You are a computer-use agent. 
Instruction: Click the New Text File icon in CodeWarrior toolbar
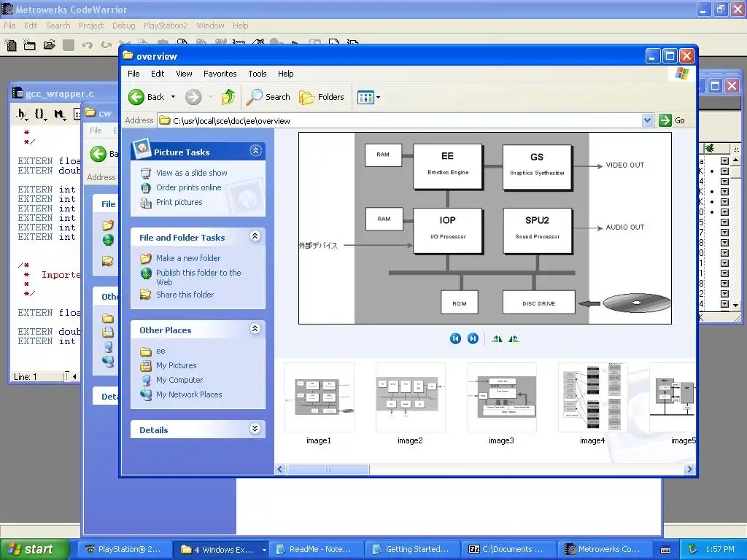pos(11,45)
